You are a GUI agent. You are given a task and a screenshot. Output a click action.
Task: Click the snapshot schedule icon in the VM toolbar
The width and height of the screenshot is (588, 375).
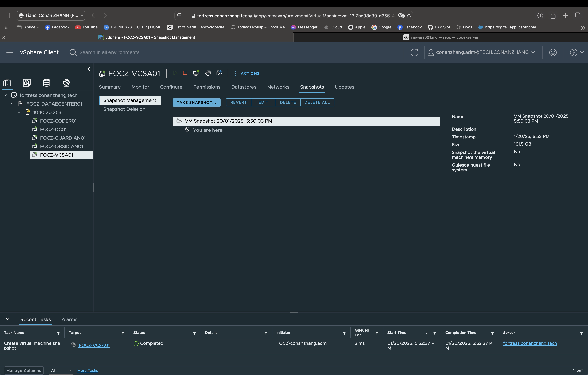pos(219,73)
